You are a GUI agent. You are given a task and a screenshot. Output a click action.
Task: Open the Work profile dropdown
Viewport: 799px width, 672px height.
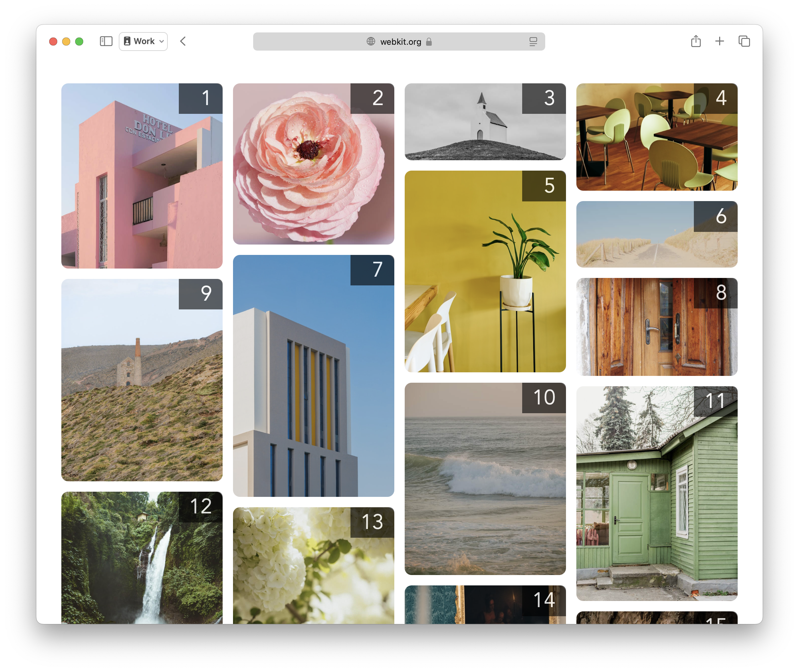click(143, 41)
